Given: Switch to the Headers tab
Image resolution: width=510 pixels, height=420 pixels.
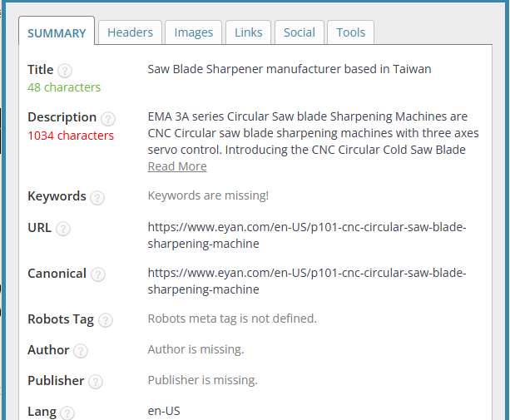Looking at the screenshot, I should [x=131, y=32].
